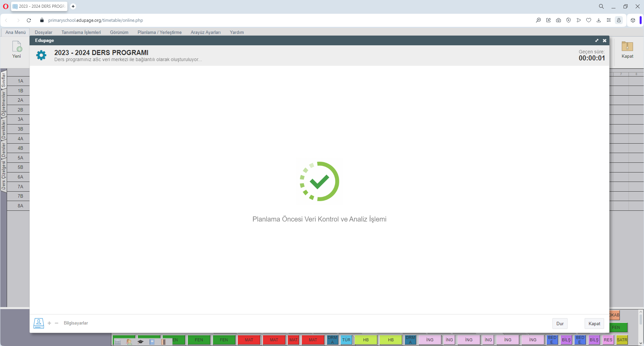The width and height of the screenshot is (644, 346).
Task: Open the Görünüm menu
Action: [x=119, y=32]
